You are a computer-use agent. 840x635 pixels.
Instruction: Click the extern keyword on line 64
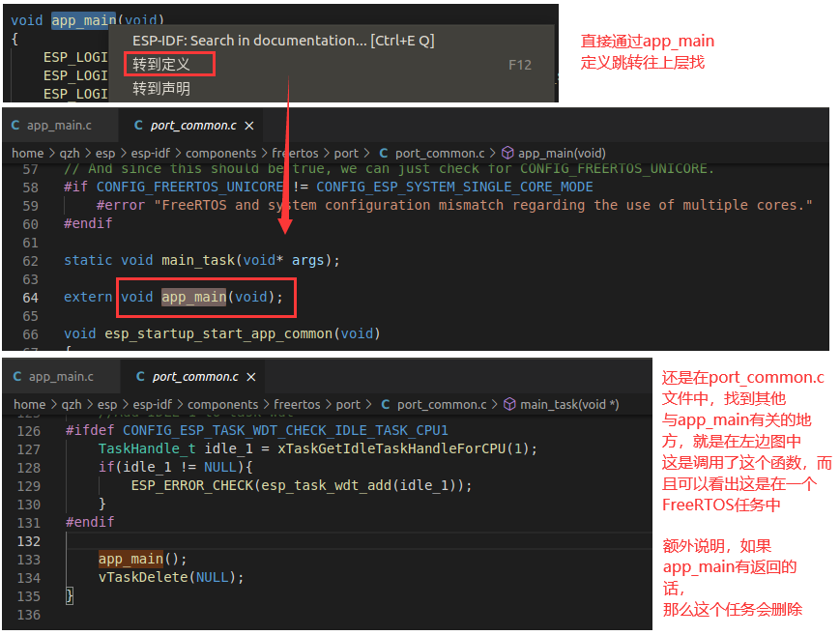pos(88,297)
